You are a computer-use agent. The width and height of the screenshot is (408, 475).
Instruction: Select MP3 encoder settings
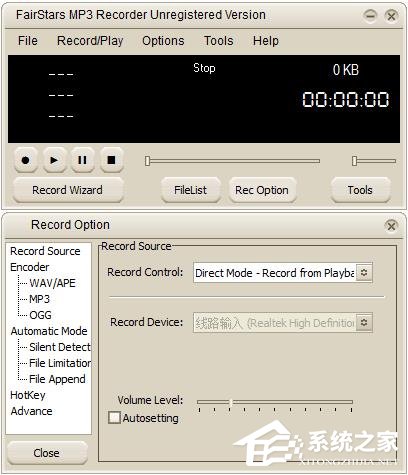pyautogui.click(x=39, y=299)
